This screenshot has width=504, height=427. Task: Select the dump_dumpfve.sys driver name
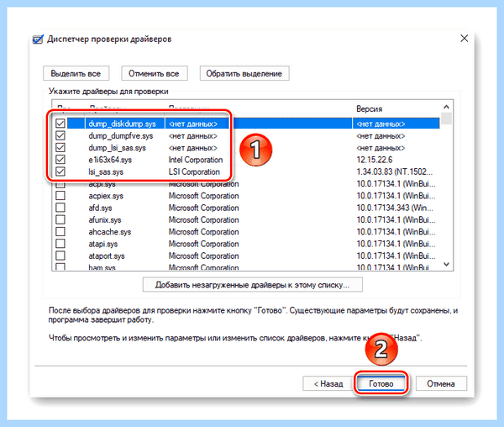click(121, 136)
